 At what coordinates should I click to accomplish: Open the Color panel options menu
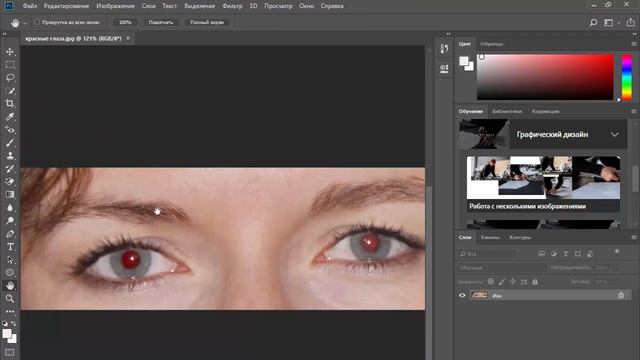pyautogui.click(x=634, y=44)
